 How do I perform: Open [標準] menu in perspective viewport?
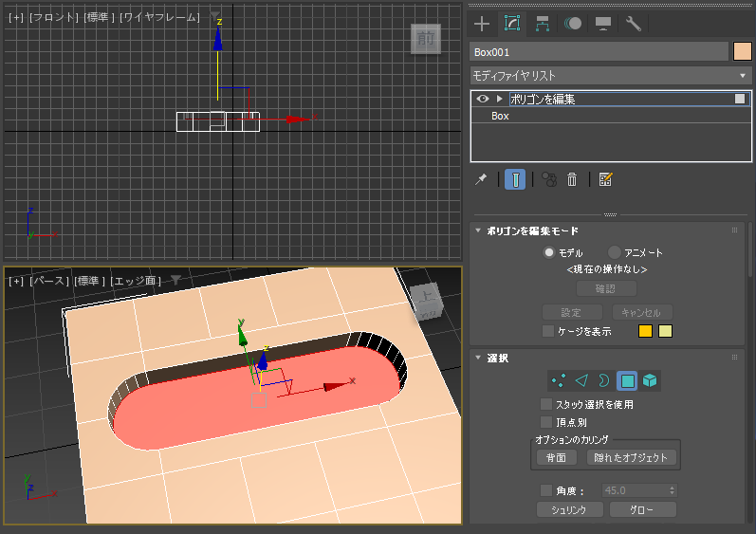tap(90, 281)
